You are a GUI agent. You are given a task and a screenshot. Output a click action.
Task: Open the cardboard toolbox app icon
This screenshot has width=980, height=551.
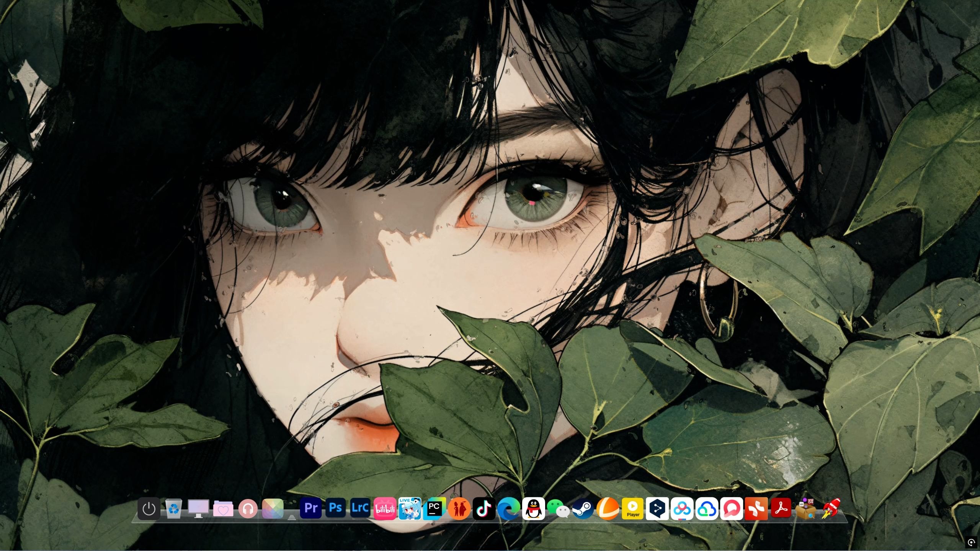[805, 509]
